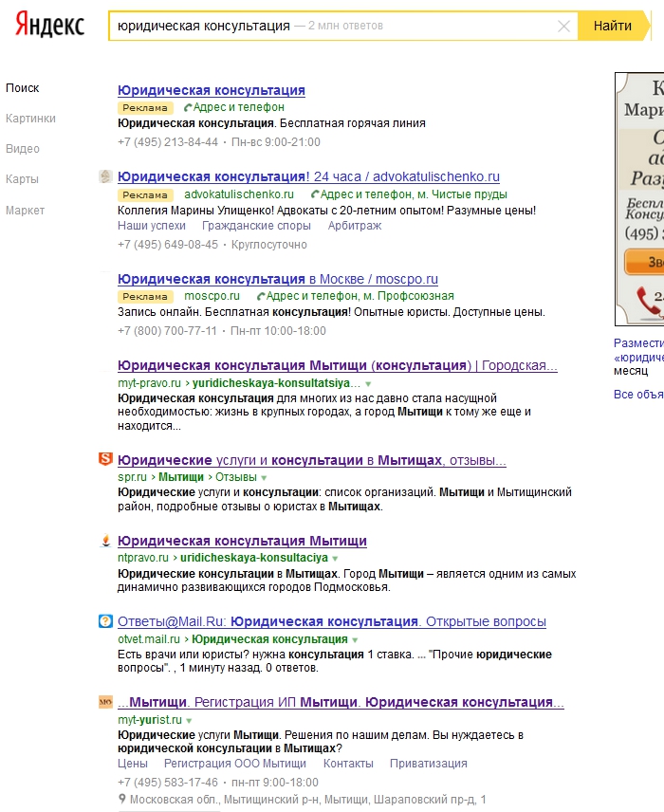664x812 pixels.
Task: Expand dropdown arrow after uridicheskaya-konsultaciya
Action: click(x=335, y=559)
